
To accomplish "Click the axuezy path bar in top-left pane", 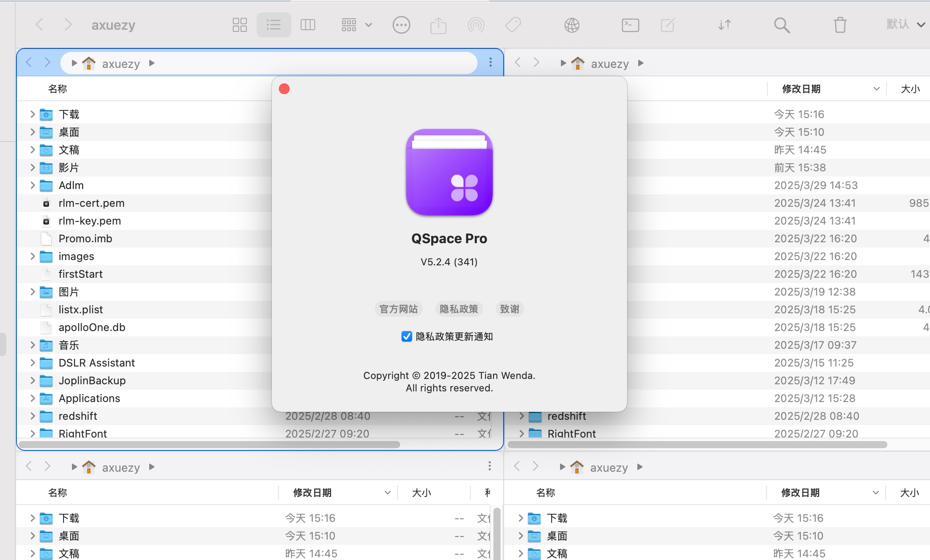I will pos(269,63).
